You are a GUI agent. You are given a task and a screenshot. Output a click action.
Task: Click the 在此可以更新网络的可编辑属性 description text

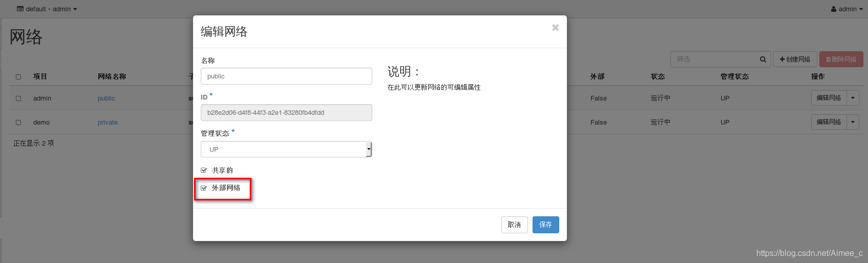tap(434, 87)
